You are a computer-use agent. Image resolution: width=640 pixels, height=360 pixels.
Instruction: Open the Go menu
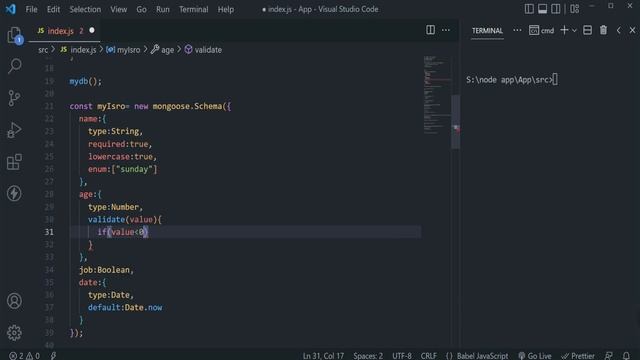click(141, 9)
